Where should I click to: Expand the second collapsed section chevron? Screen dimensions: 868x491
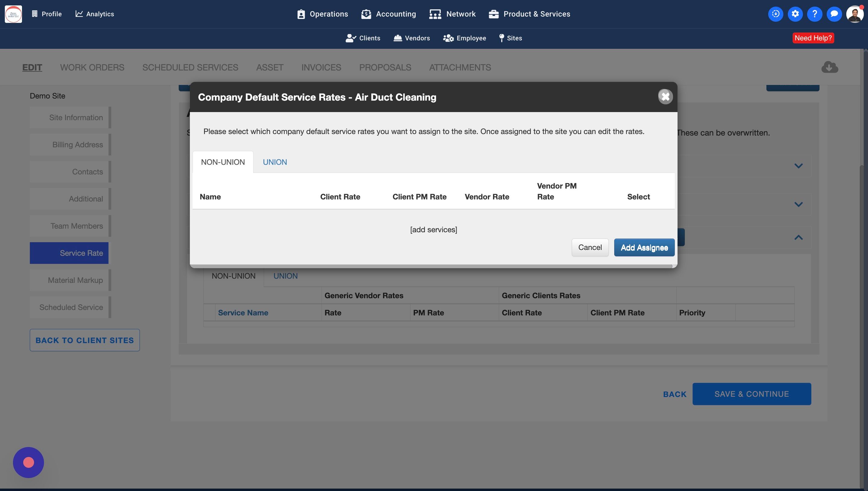798,204
